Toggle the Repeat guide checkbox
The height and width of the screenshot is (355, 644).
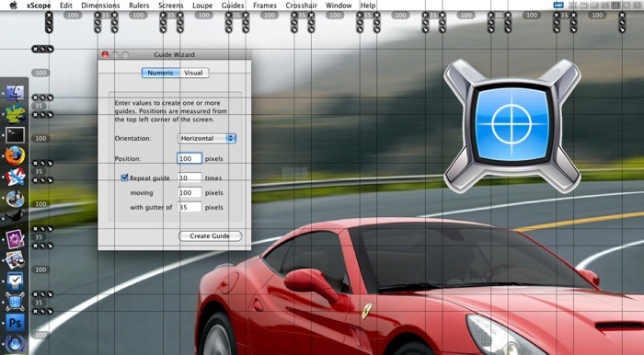[124, 177]
